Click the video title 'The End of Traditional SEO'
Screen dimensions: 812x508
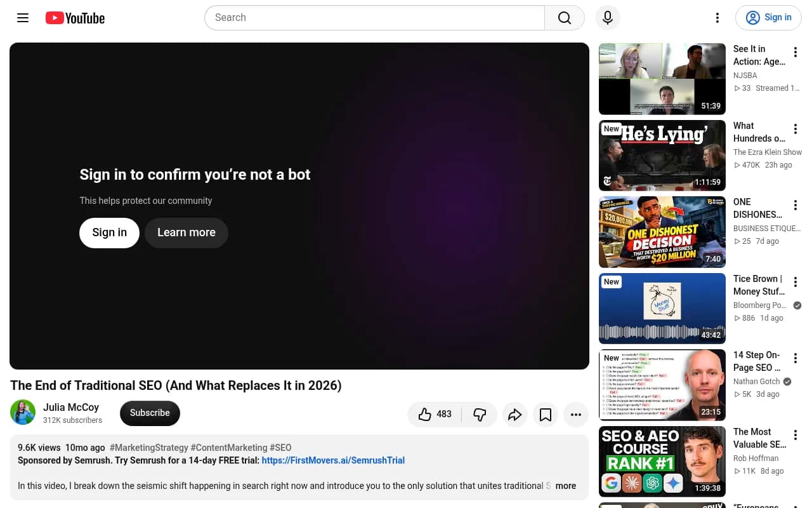coord(176,385)
